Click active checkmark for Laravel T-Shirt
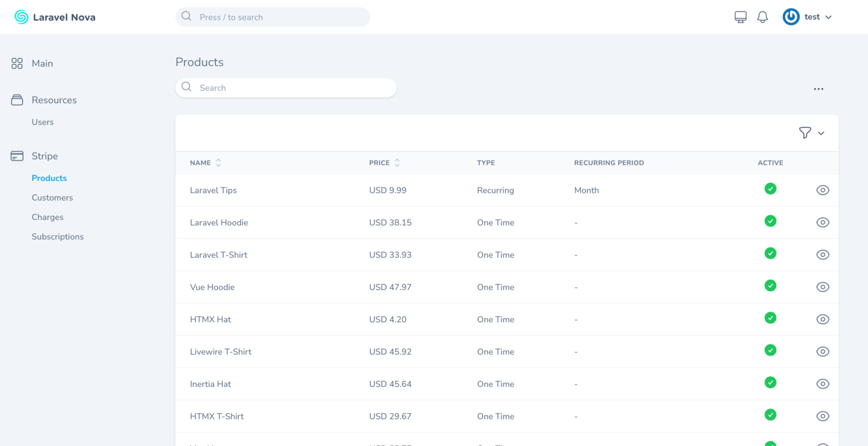This screenshot has height=446, width=868. click(x=771, y=253)
